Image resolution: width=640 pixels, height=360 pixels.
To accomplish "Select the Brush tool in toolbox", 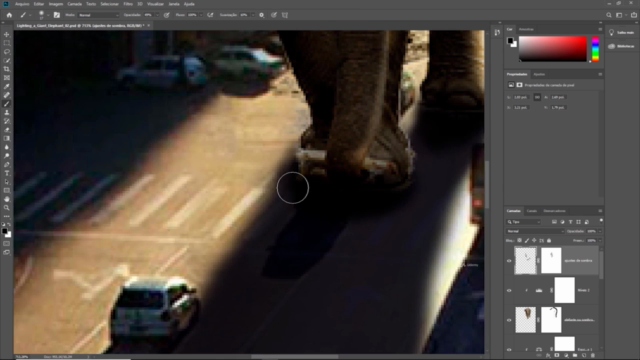I will pyautogui.click(x=7, y=104).
